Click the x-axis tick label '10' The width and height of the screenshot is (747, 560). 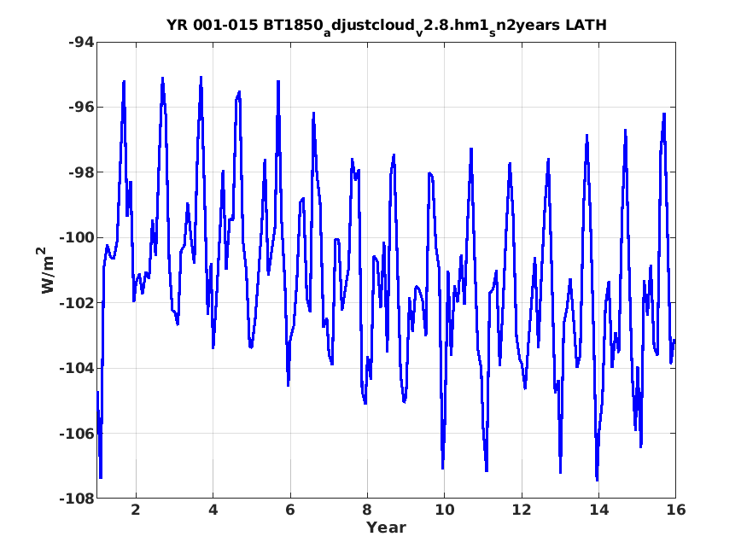(445, 510)
